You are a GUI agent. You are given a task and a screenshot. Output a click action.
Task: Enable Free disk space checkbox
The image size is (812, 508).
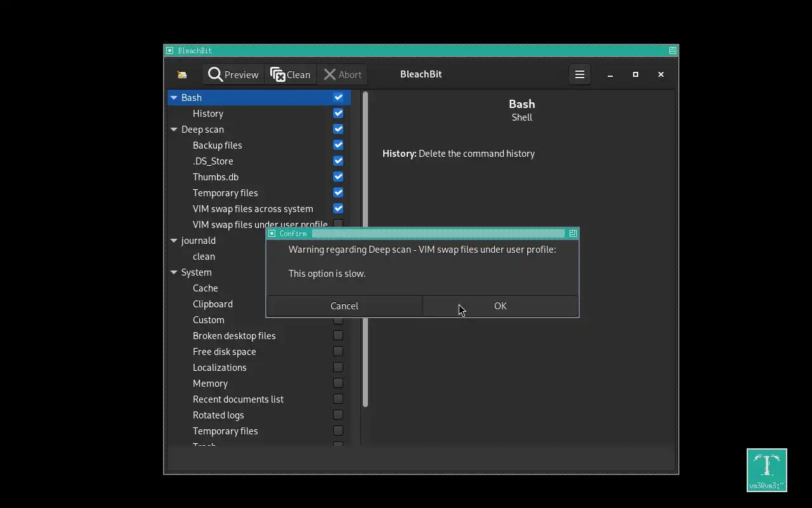[x=338, y=351]
